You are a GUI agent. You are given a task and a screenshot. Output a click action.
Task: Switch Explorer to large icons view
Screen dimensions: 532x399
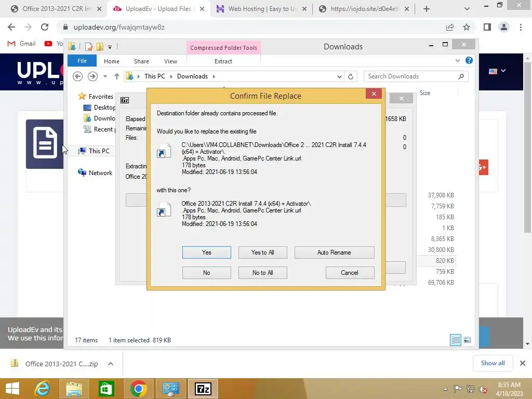(467, 340)
